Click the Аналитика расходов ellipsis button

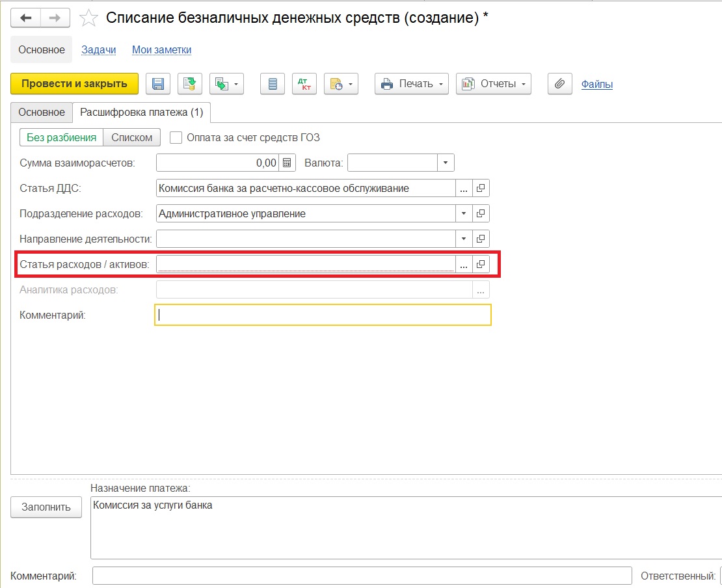481,289
